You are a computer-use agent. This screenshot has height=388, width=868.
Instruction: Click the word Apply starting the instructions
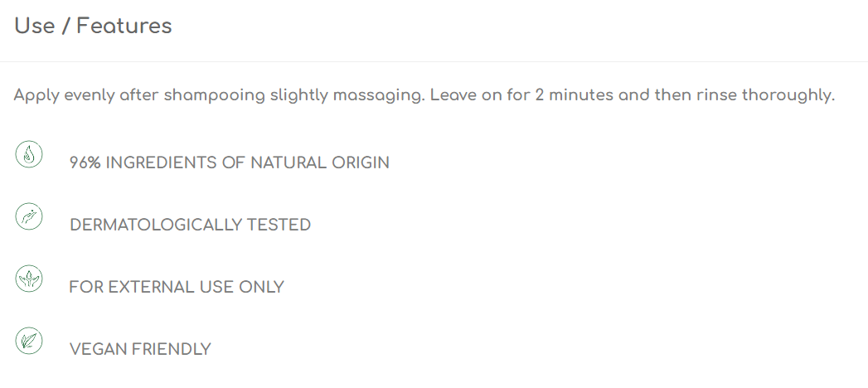36,95
